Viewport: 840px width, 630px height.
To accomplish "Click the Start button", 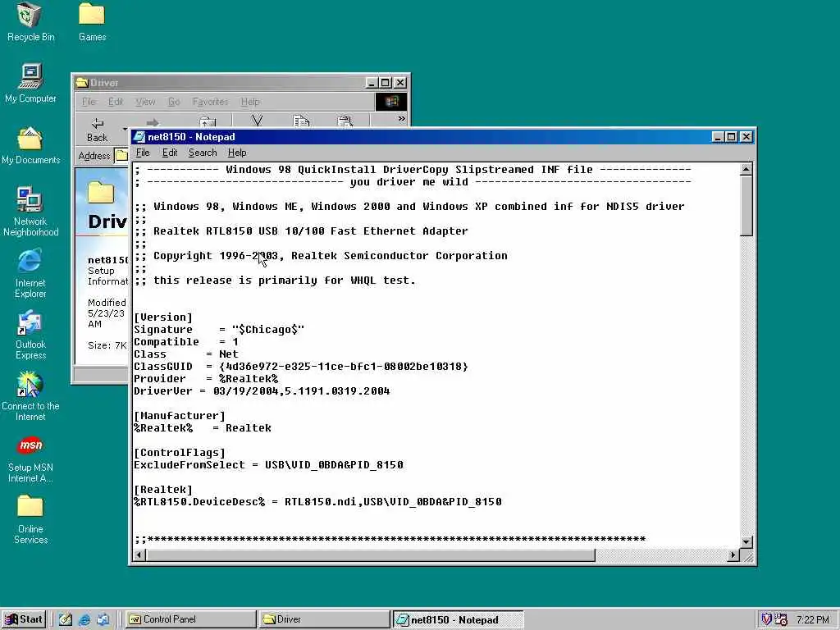I will 24,619.
